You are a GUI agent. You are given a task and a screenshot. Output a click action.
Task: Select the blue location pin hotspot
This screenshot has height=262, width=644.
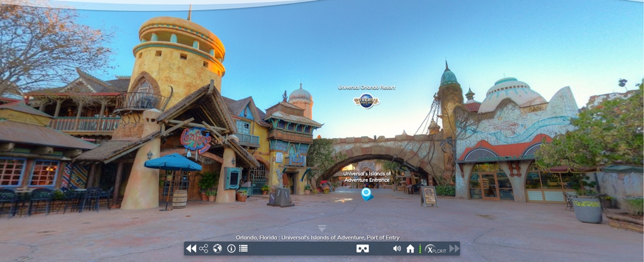coord(367,193)
